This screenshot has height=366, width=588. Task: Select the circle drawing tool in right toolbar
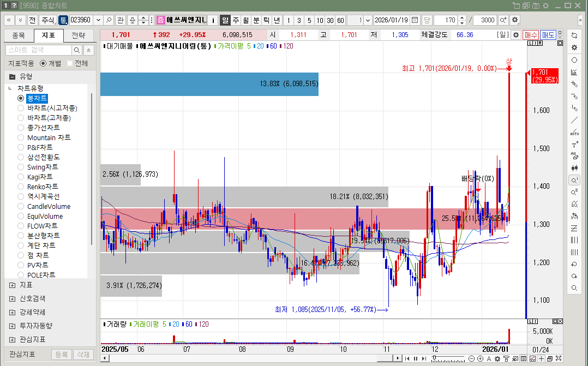574,60
